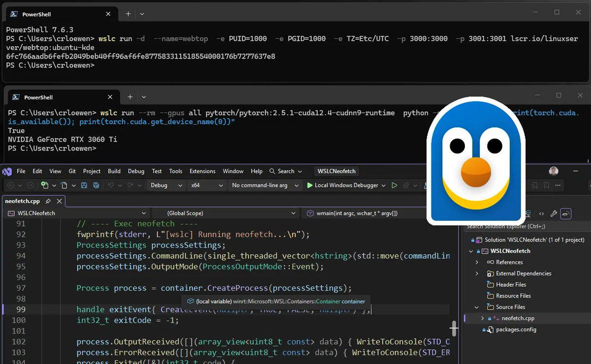Image resolution: width=591 pixels, height=364 pixels.
Task: Open the wmain member navigation dropdown
Action: click(x=364, y=213)
